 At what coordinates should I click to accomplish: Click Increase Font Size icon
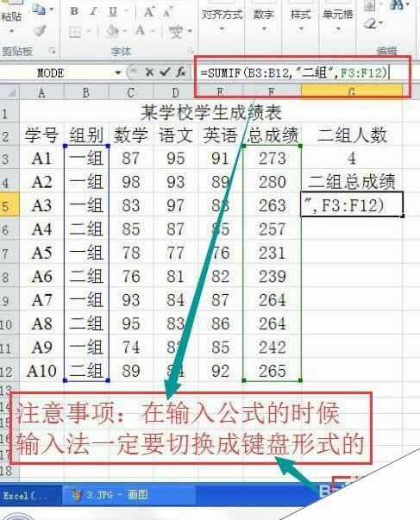149,12
